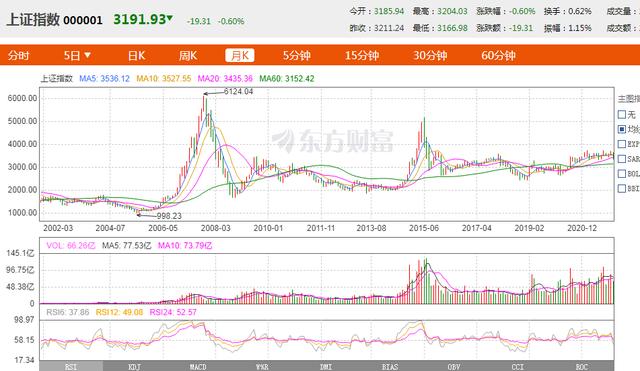Click the stock code 000001
The height and width of the screenshot is (371, 640).
point(83,20)
